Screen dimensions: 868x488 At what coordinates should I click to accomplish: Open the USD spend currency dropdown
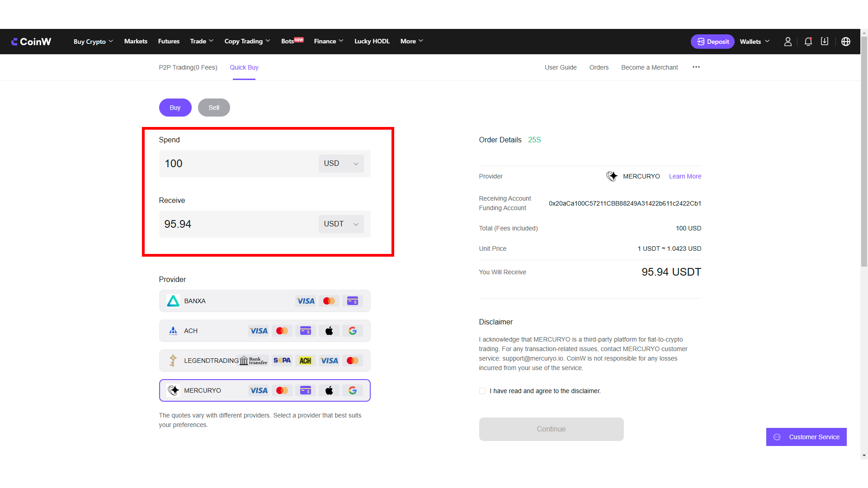(x=341, y=164)
